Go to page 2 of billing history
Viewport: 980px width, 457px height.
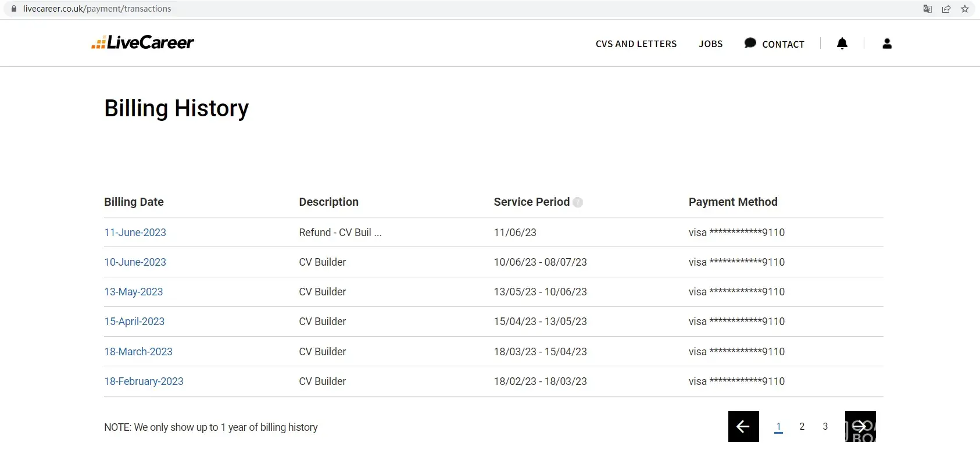click(x=802, y=427)
